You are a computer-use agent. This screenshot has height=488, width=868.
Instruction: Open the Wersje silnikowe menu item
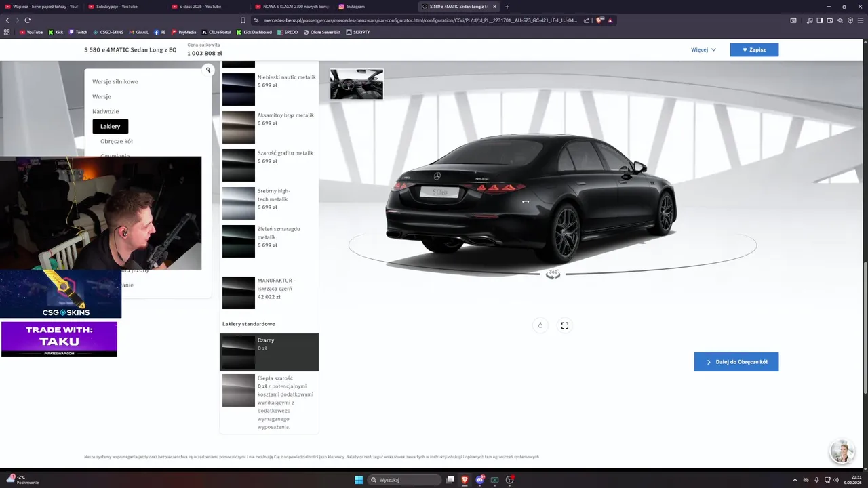click(x=115, y=81)
